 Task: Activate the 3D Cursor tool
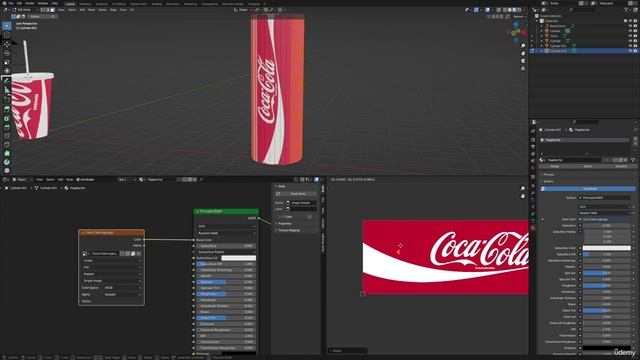[x=7, y=35]
